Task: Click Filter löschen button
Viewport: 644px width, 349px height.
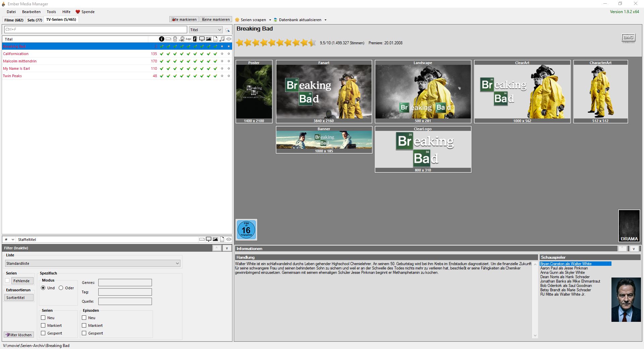Action: tap(18, 335)
